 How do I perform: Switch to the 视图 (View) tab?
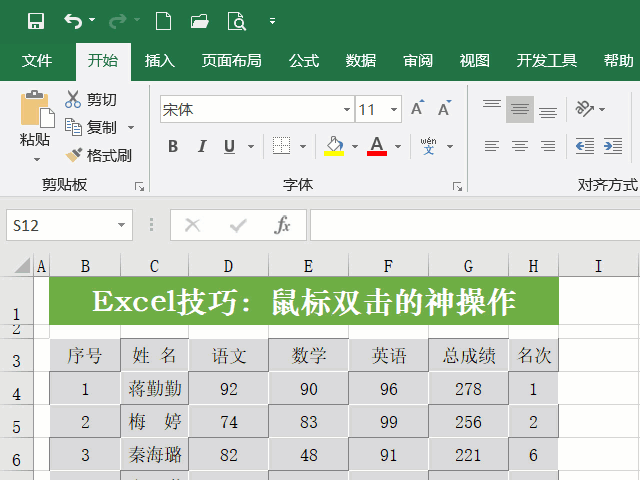coord(474,61)
